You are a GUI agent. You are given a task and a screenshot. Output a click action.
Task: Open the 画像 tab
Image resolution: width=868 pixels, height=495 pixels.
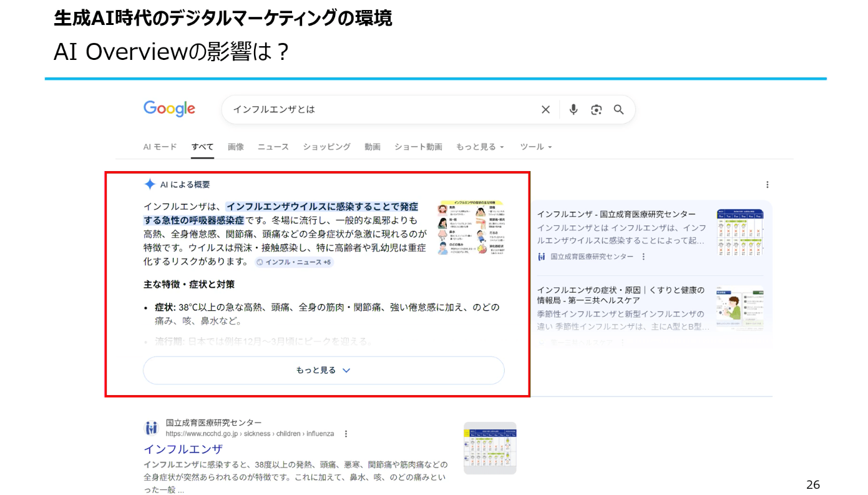coord(236,147)
